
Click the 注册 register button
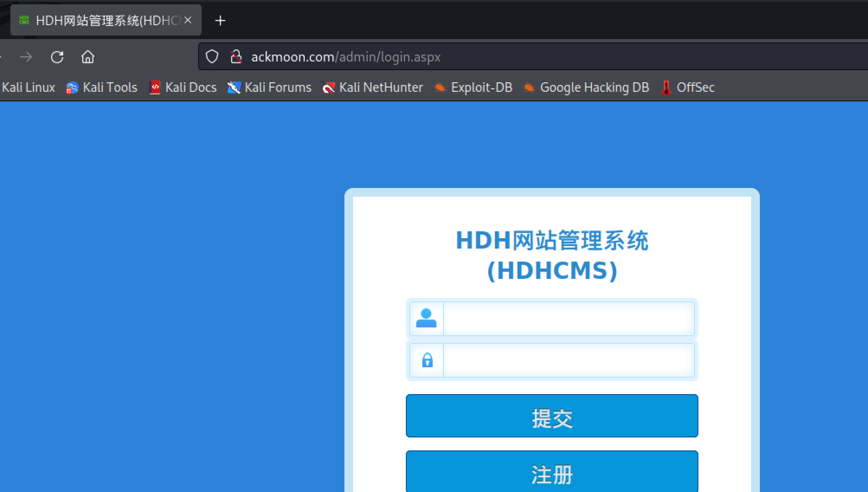pyautogui.click(x=552, y=473)
